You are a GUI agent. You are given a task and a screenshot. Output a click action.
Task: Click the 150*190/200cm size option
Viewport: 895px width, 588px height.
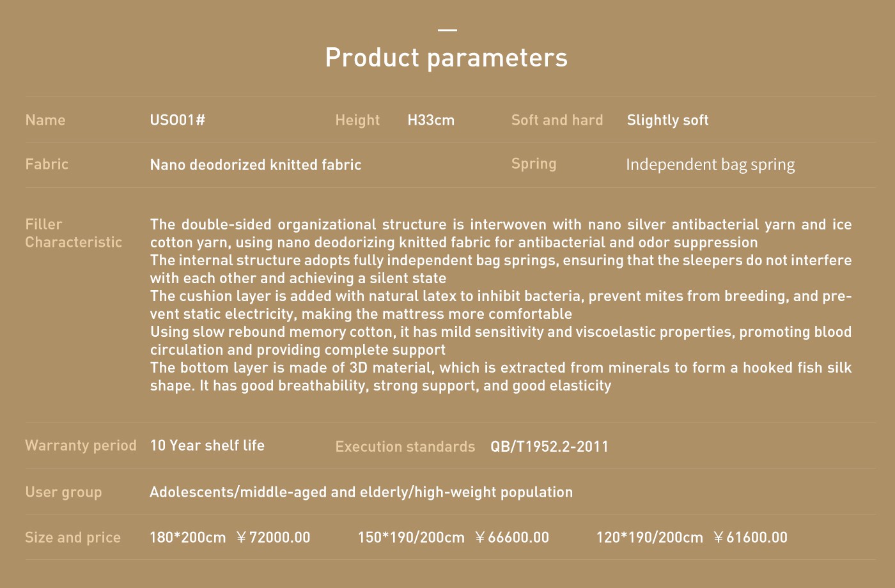tap(411, 538)
